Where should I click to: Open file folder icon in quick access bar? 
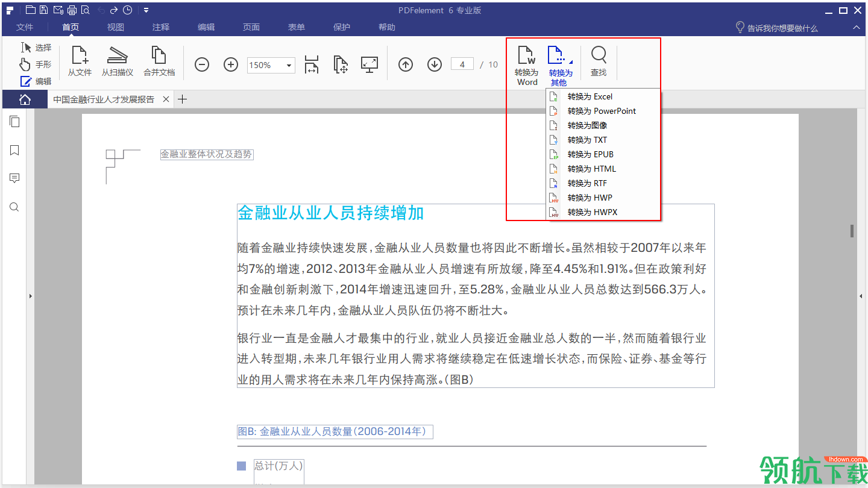click(x=30, y=10)
